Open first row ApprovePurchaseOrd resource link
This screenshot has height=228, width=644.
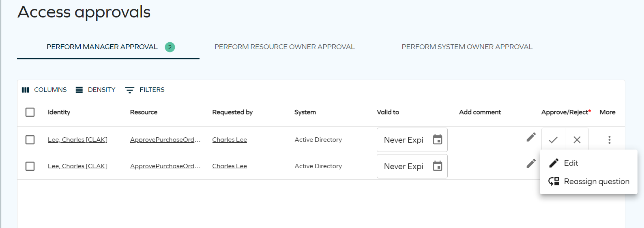pos(165,140)
